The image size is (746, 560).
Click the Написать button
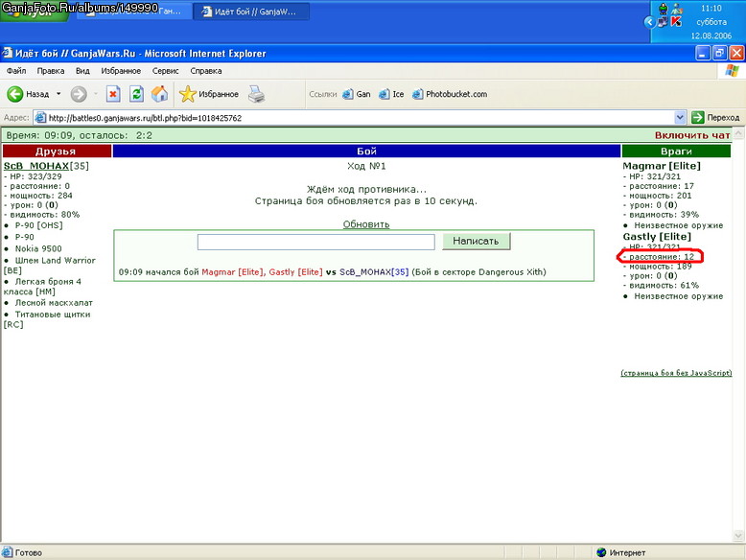476,242
